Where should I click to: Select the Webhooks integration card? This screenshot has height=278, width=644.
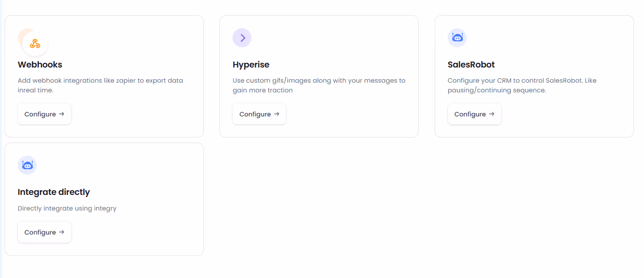[104, 76]
